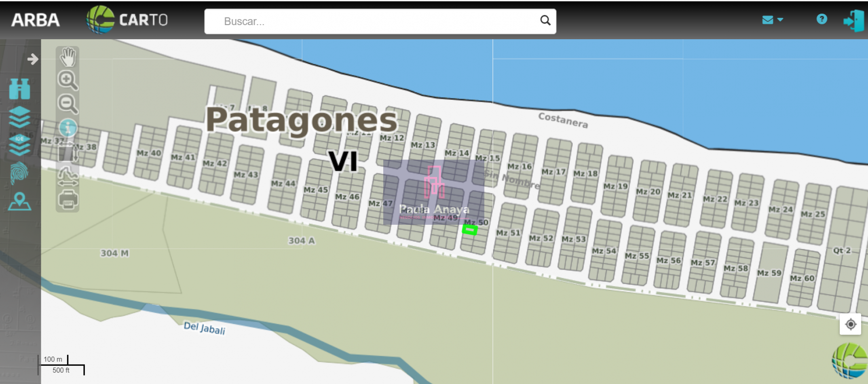Select the distance measurement tool
Viewport: 868px width, 384px height.
click(68, 176)
